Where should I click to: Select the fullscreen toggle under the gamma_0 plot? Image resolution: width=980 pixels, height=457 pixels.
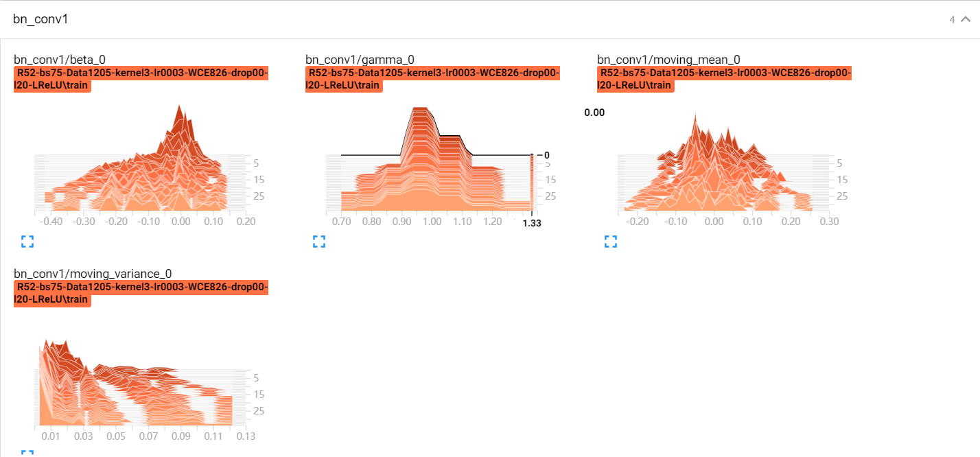(318, 241)
